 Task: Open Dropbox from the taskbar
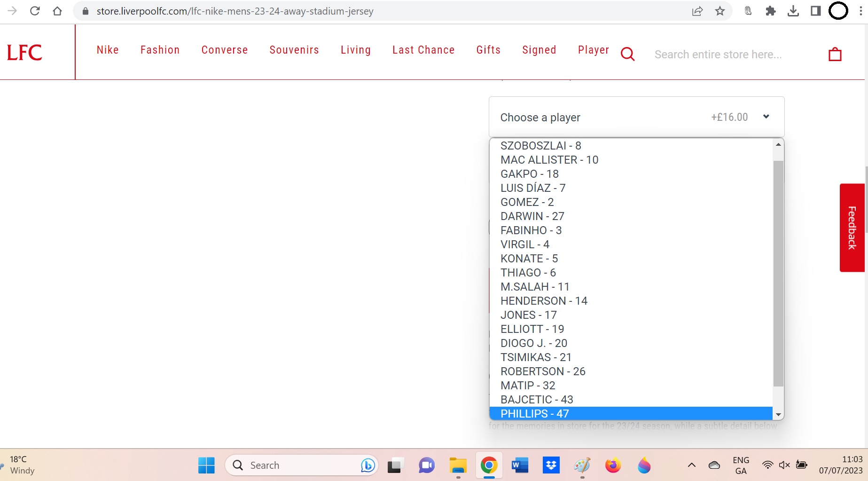click(551, 465)
